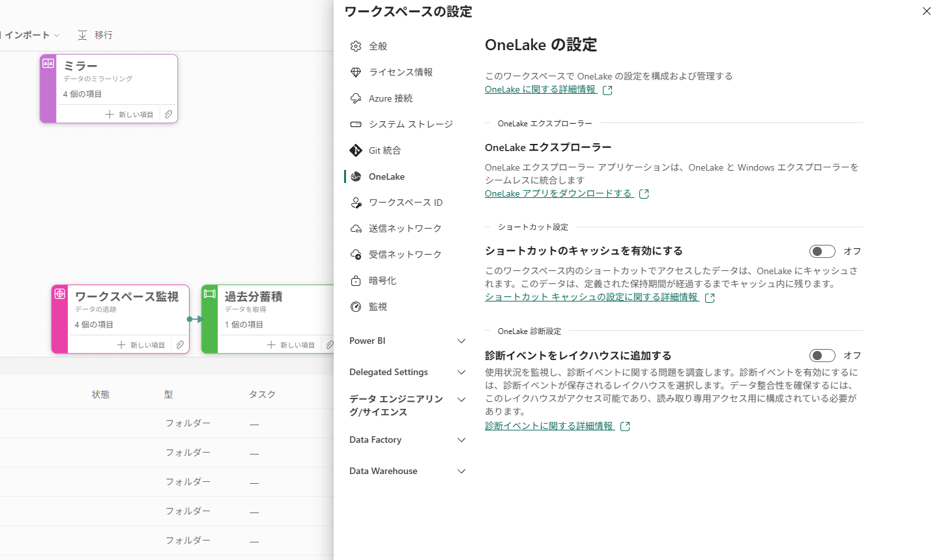
Task: Click the General (全般) gear icon
Action: (356, 46)
